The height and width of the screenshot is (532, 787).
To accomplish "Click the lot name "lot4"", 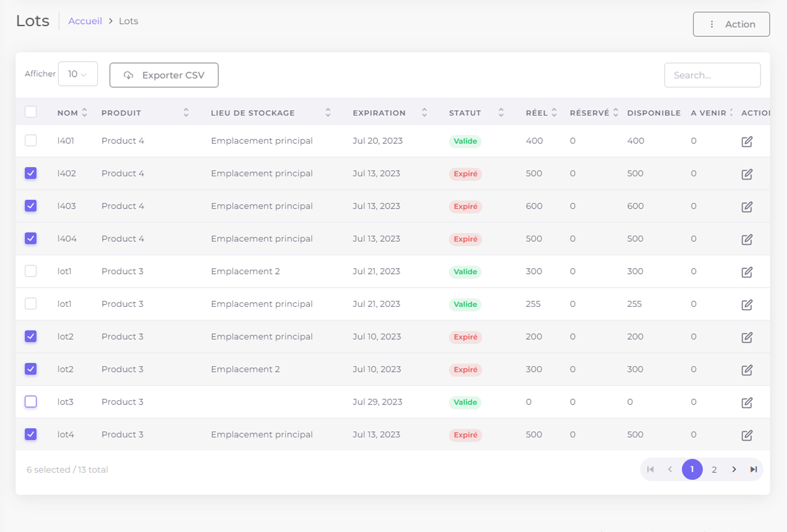I will pos(66,435).
